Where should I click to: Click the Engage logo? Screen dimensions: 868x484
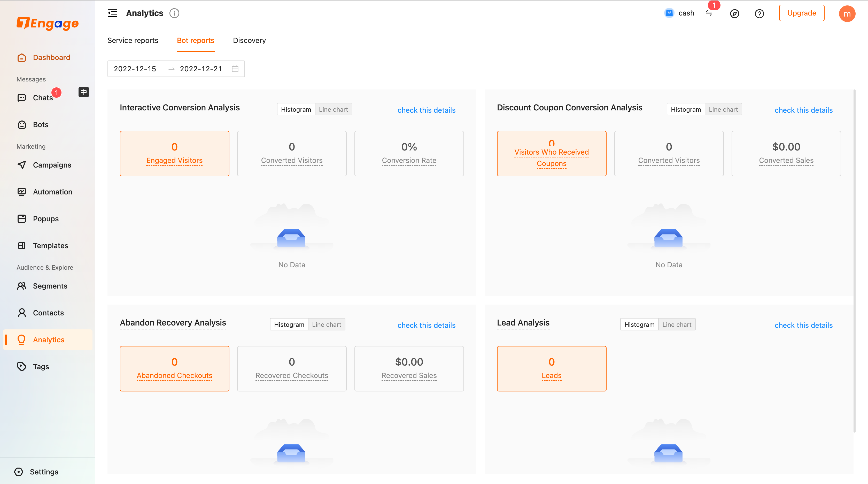click(x=48, y=23)
